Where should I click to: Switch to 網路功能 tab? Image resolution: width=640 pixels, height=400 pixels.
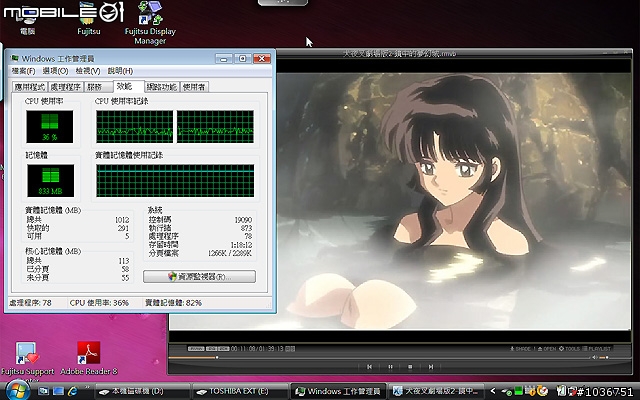[x=162, y=87]
